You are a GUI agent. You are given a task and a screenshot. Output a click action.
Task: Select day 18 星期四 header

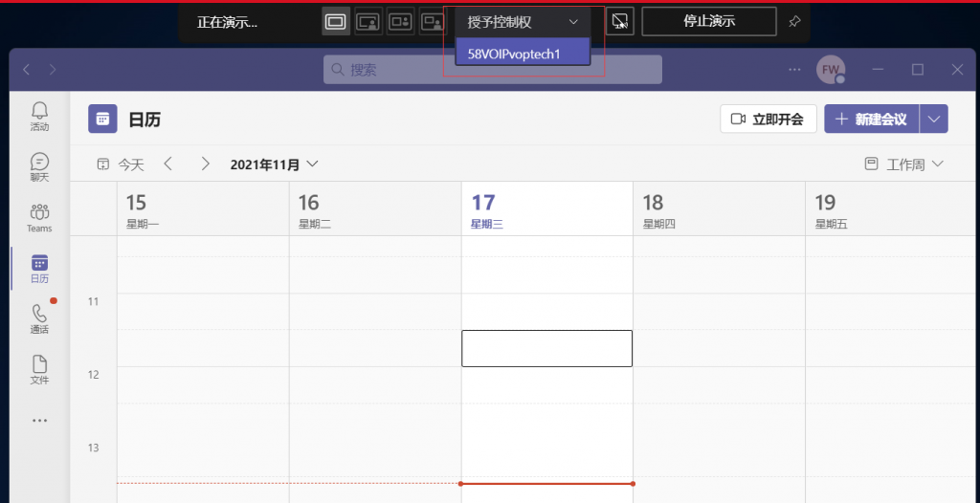coord(720,210)
